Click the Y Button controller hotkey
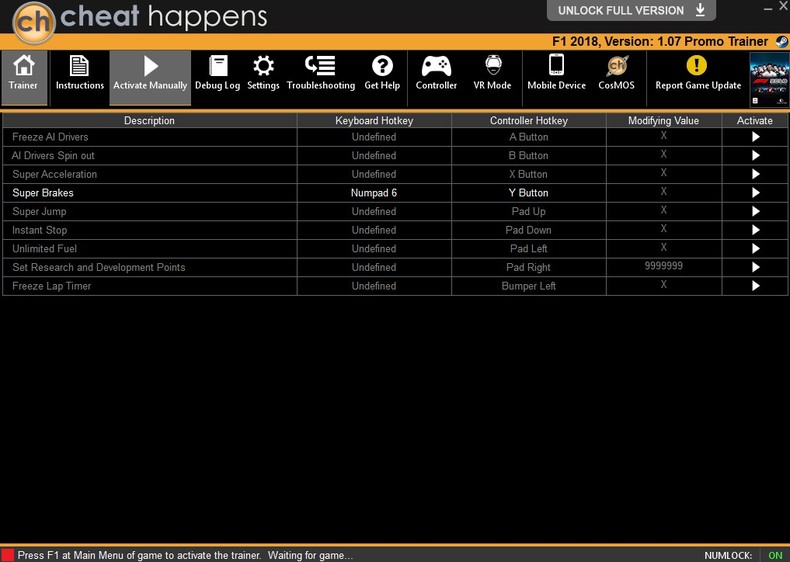Image resolution: width=790 pixels, height=562 pixels. coord(529,193)
